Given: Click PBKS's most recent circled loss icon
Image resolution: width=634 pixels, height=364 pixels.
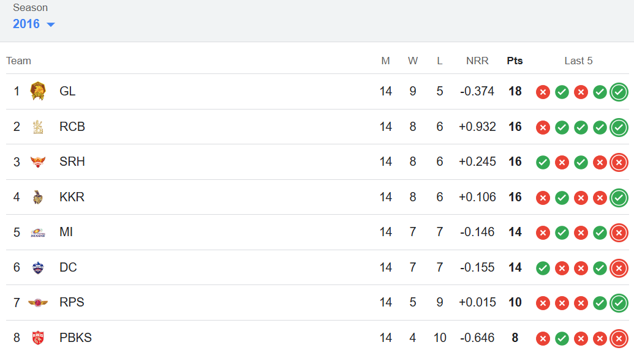Looking at the screenshot, I should click(619, 338).
